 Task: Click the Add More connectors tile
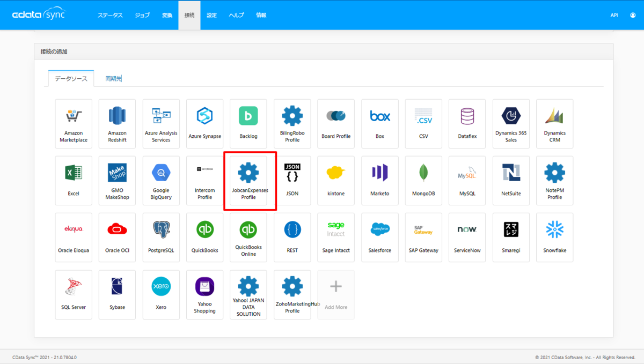[x=336, y=295]
